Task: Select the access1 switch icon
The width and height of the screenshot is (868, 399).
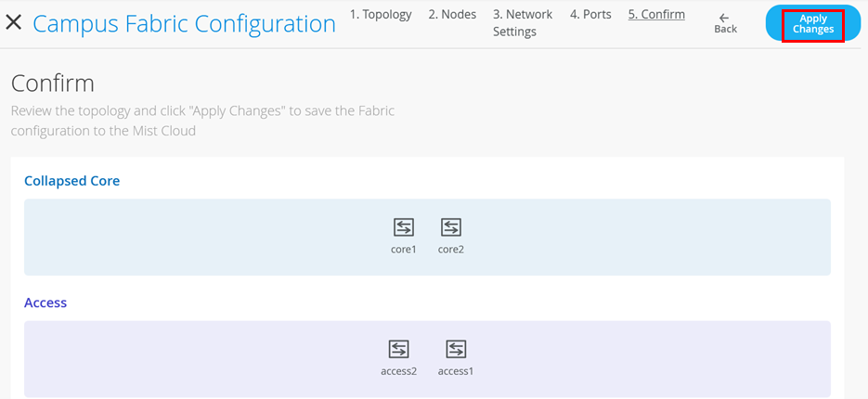Action: click(x=456, y=349)
